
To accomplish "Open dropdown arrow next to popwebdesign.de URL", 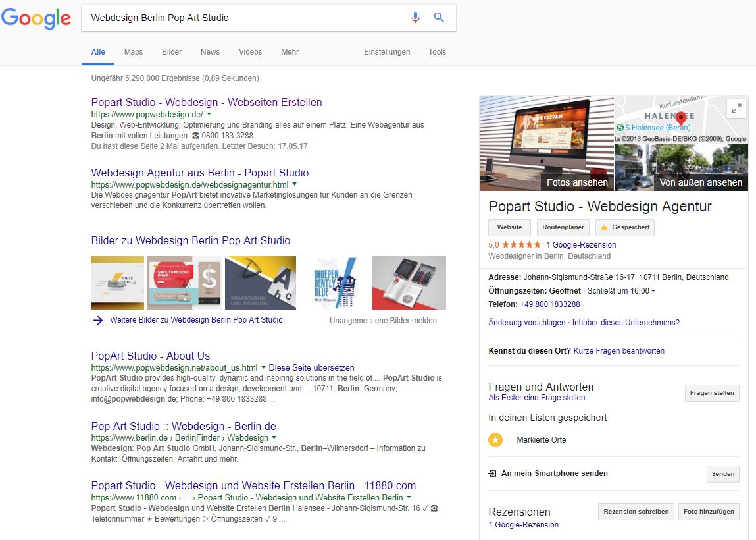I will pos(209,115).
